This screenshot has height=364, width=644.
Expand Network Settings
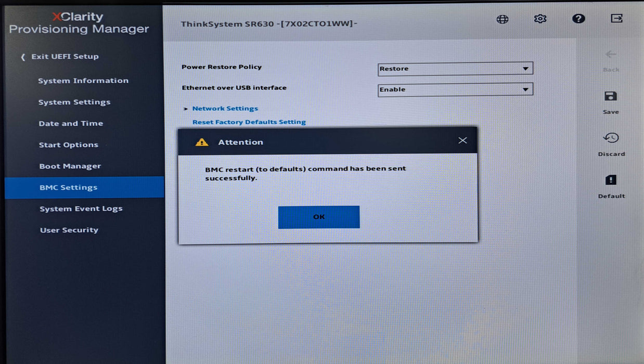tap(225, 109)
